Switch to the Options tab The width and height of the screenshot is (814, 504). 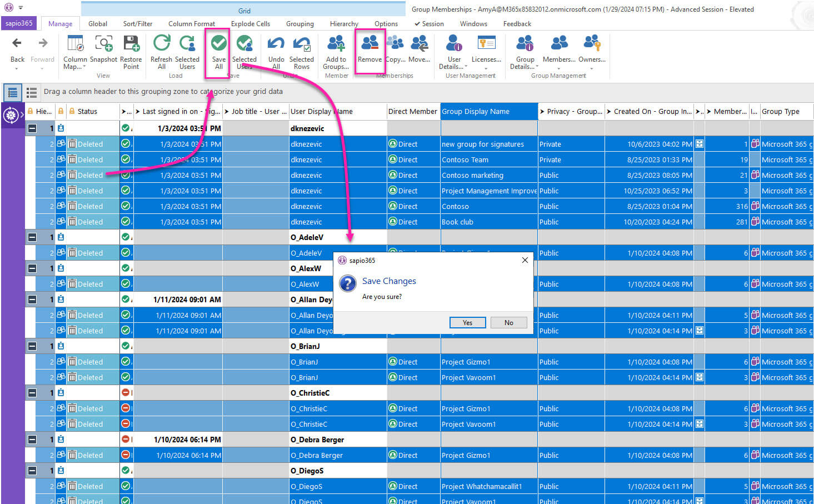(386, 24)
